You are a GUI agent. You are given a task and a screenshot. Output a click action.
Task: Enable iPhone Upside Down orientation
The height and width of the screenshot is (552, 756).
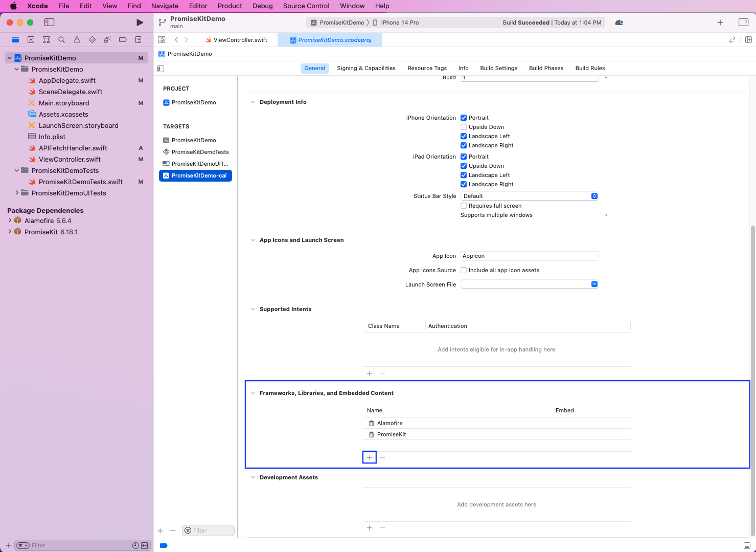(x=464, y=127)
